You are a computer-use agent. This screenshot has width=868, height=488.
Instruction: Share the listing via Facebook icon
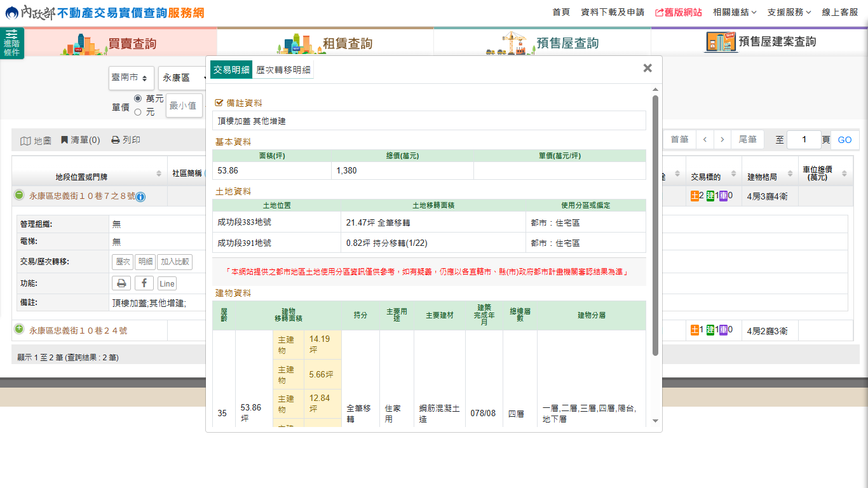(x=144, y=283)
